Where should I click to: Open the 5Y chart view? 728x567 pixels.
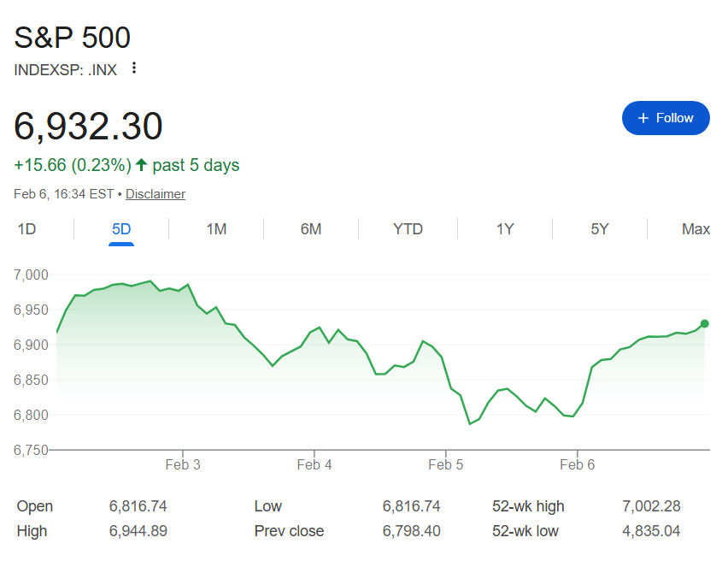pyautogui.click(x=599, y=229)
